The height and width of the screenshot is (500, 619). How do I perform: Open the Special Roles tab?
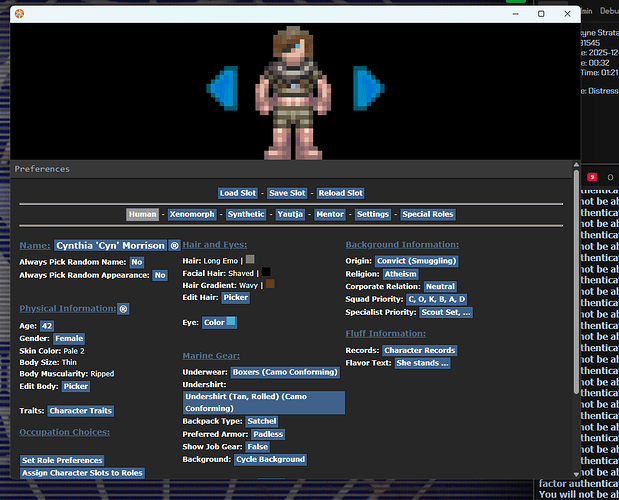point(428,214)
